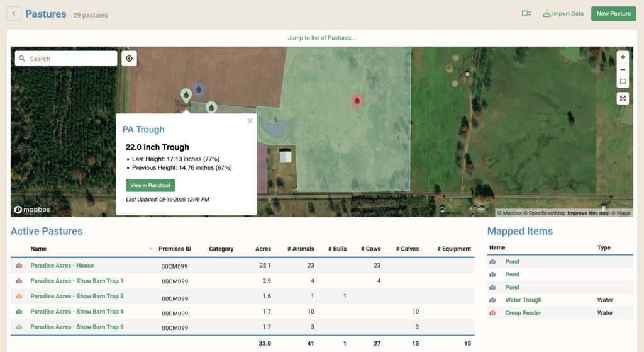Click the locate-me crosshair icon on map
Screen dimensions: 644x352
coord(129,59)
